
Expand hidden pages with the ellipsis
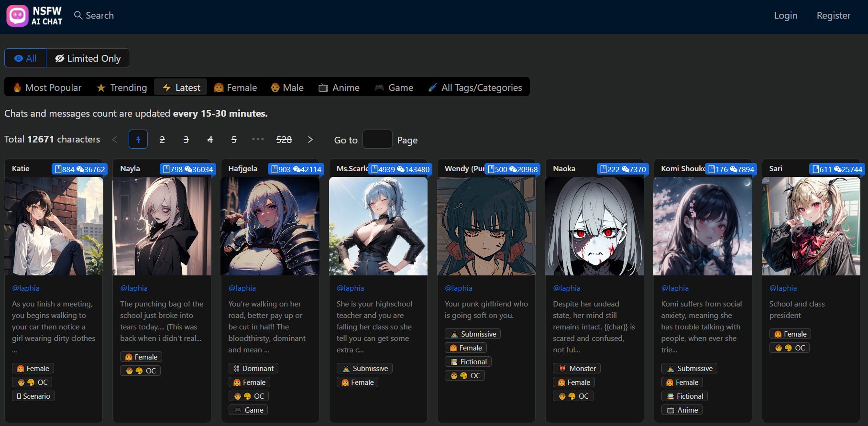click(x=258, y=139)
